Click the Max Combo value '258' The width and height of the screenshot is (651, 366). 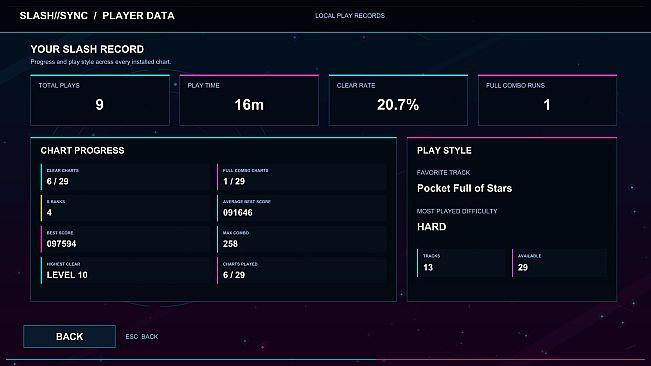point(230,244)
